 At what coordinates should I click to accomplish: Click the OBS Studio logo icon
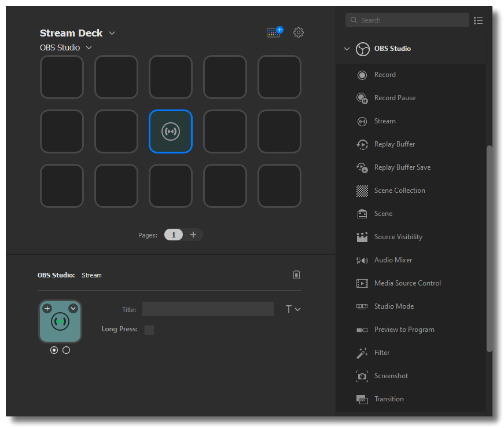coord(363,49)
